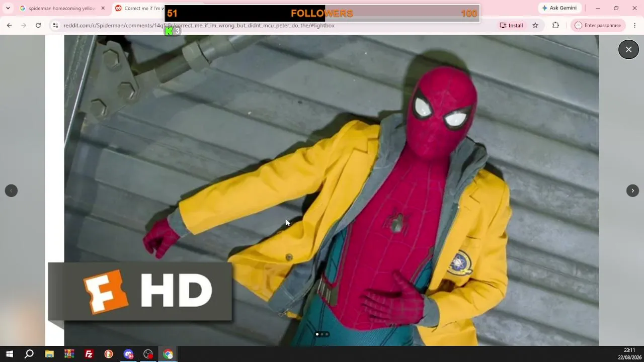Image resolution: width=644 pixels, height=362 pixels.
Task: Go to the previous gallery image
Action: pyautogui.click(x=11, y=191)
